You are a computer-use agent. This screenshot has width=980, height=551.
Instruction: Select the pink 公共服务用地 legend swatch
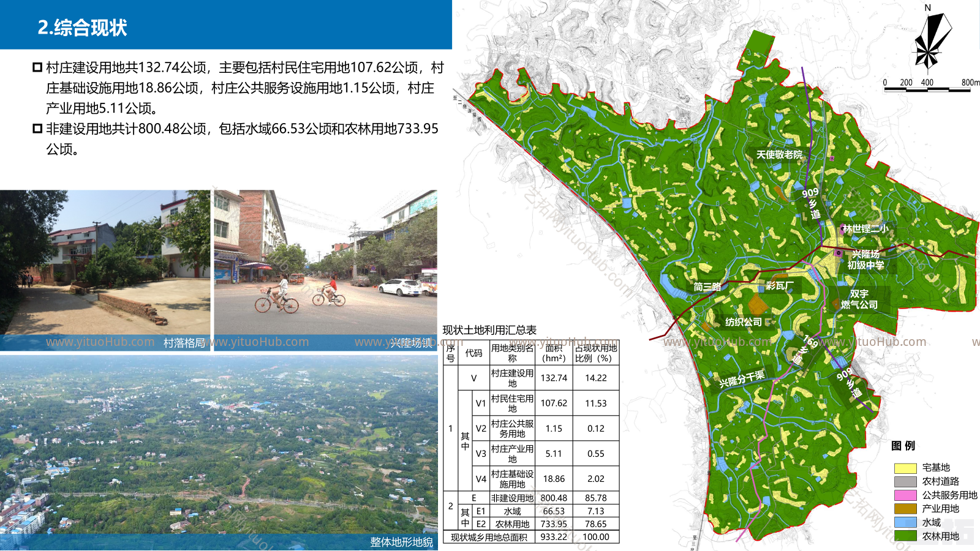905,495
